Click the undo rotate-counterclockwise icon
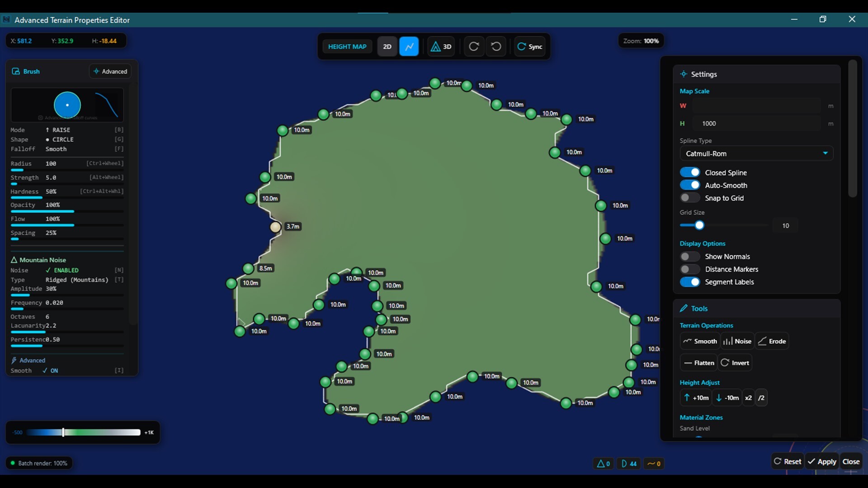The height and width of the screenshot is (488, 868). [x=496, y=47]
